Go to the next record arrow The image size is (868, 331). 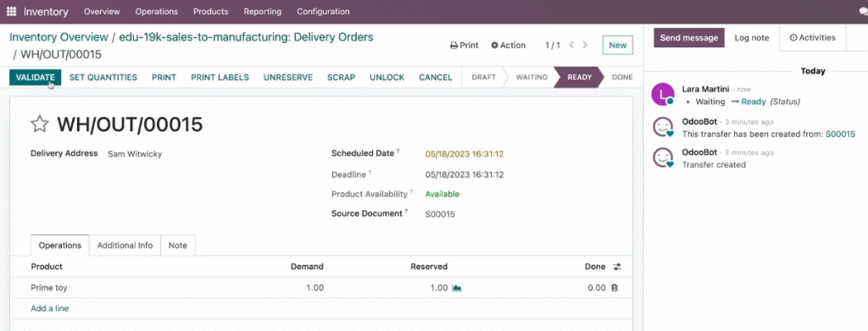[x=585, y=45]
